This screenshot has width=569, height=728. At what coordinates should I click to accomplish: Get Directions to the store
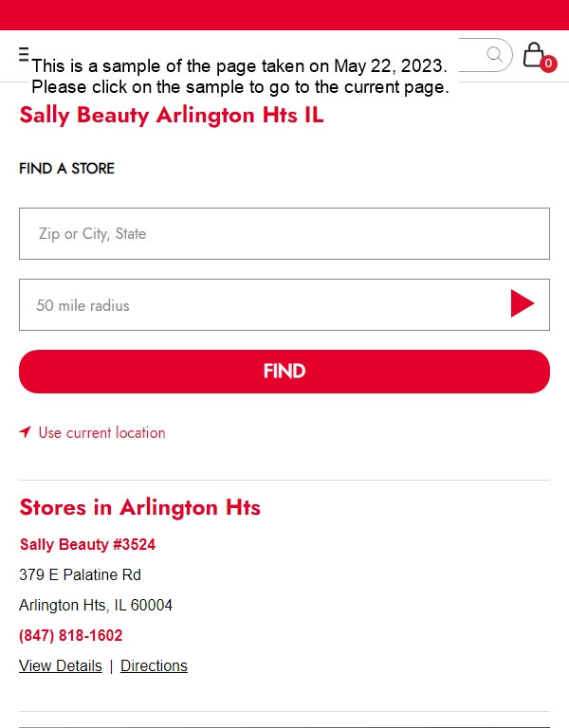point(154,665)
